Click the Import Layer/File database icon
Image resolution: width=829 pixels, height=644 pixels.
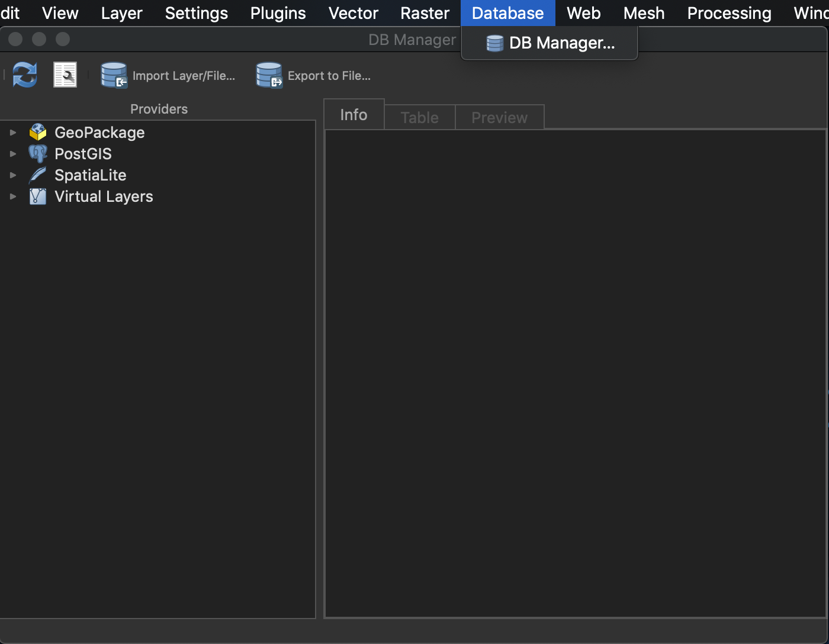pyautogui.click(x=114, y=75)
